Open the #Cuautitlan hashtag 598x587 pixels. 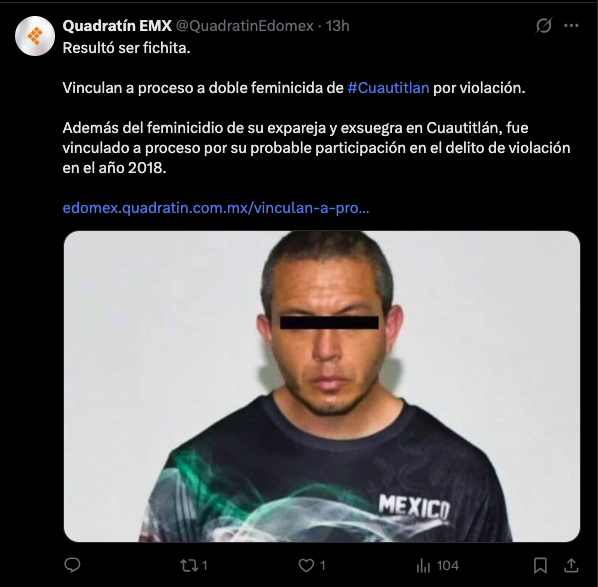pyautogui.click(x=388, y=88)
